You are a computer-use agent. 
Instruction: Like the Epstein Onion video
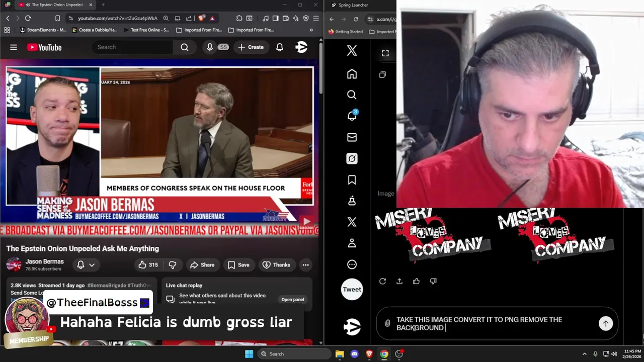(148, 265)
